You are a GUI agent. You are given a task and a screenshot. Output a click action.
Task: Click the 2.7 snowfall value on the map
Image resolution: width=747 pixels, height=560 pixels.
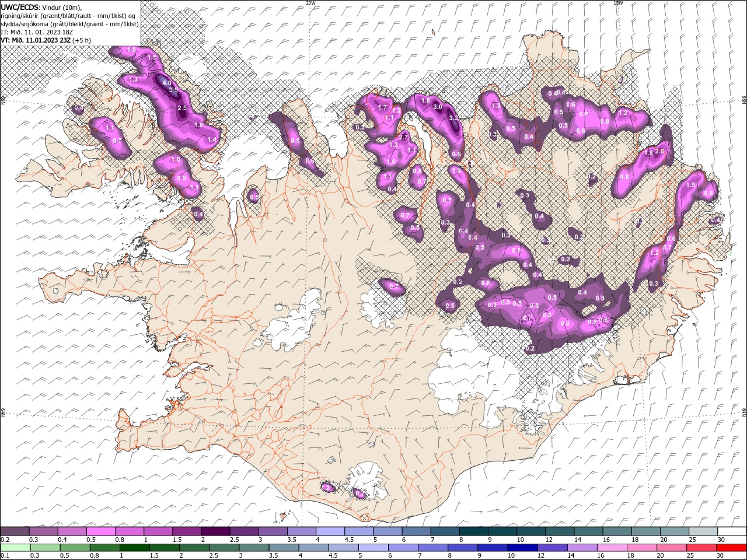[x=403, y=137]
